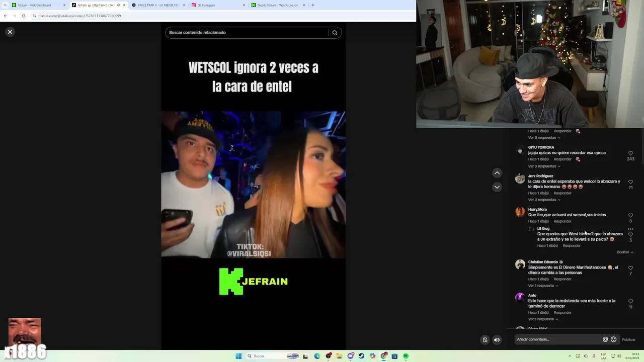Open three-dot options on Lil thug reply
The height and width of the screenshot is (362, 644).
click(630, 229)
